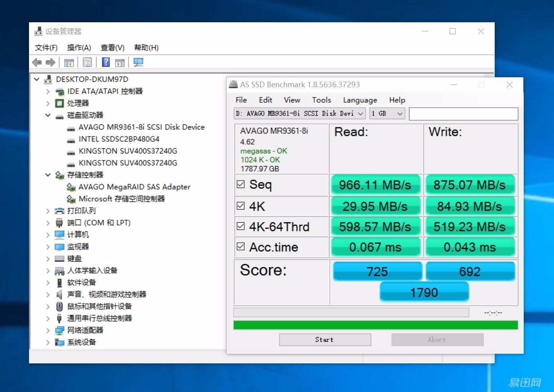The height and width of the screenshot is (392, 554).
Task: Open the 1 GB test size dropdown
Action: [x=387, y=114]
